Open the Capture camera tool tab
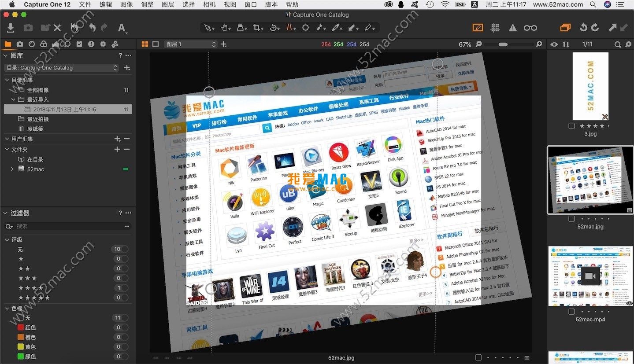This screenshot has height=364, width=634. (20, 44)
